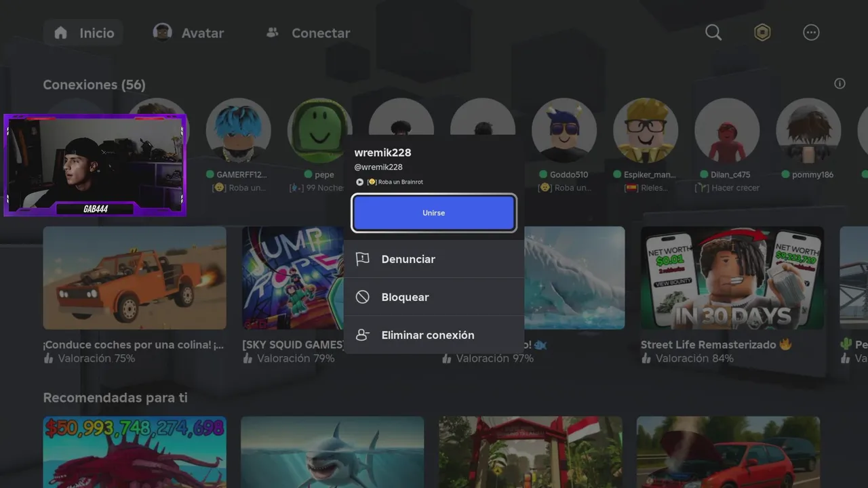The width and height of the screenshot is (868, 488).
Task: Click the @wremik228 username text
Action: [378, 167]
